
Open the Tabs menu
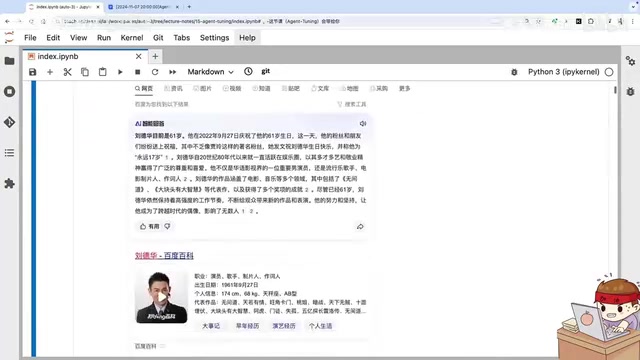click(x=182, y=38)
